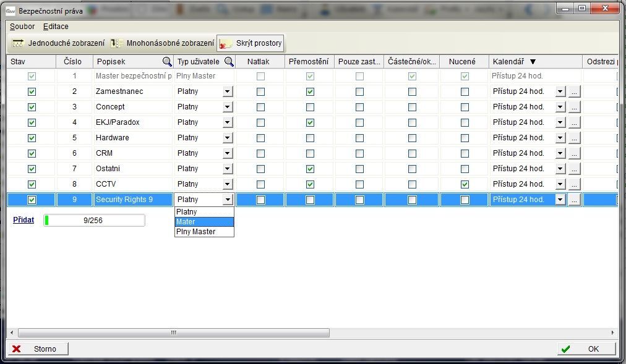Click the red X Storno icon
Screen dimensions: 626x364
click(17, 349)
